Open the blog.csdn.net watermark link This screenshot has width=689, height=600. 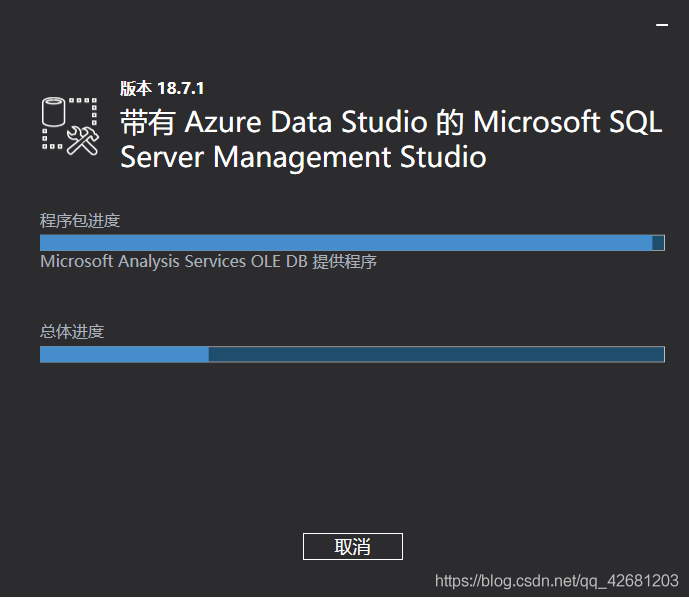557,581
